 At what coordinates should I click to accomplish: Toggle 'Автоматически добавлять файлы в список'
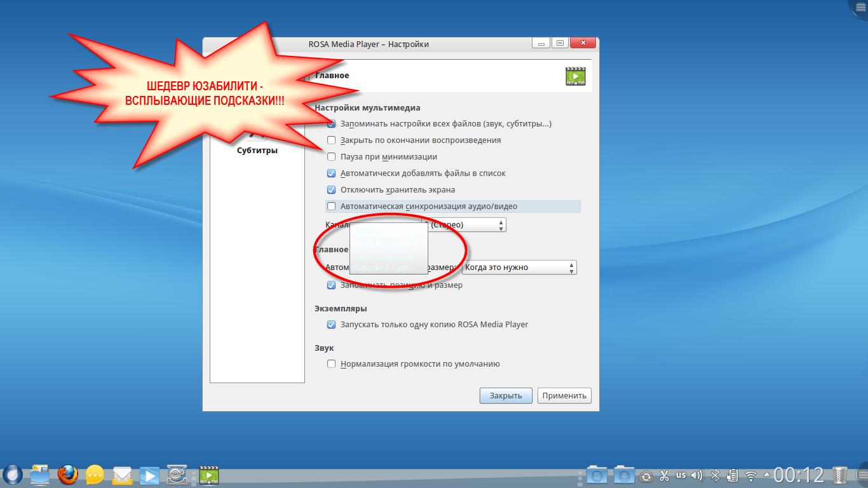point(331,173)
